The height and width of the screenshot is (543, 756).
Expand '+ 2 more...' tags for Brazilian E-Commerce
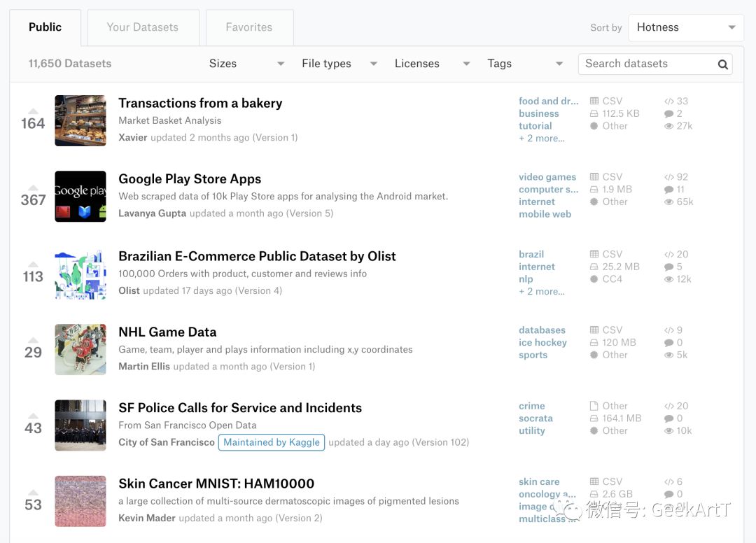tap(541, 292)
